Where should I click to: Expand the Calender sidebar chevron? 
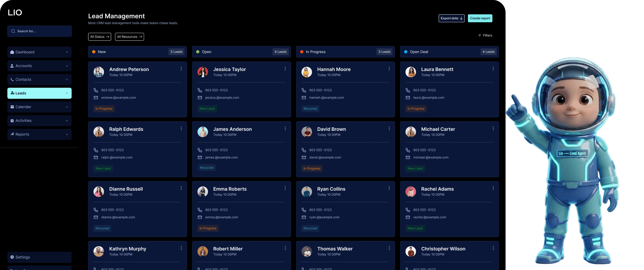click(67, 107)
